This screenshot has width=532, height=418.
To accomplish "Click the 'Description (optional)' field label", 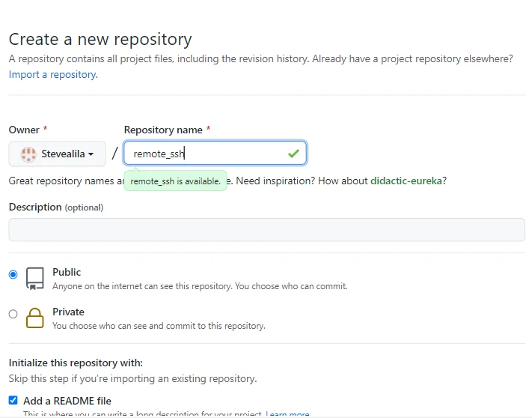I will (56, 207).
